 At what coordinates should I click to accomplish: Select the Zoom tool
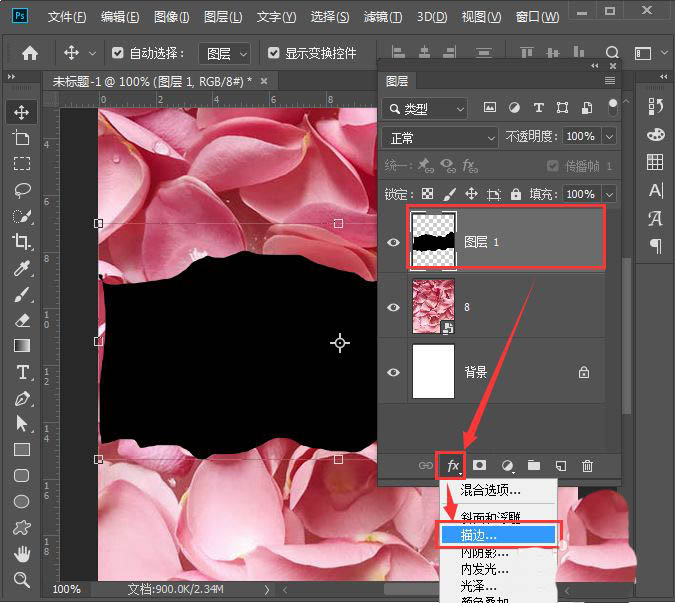point(21,579)
